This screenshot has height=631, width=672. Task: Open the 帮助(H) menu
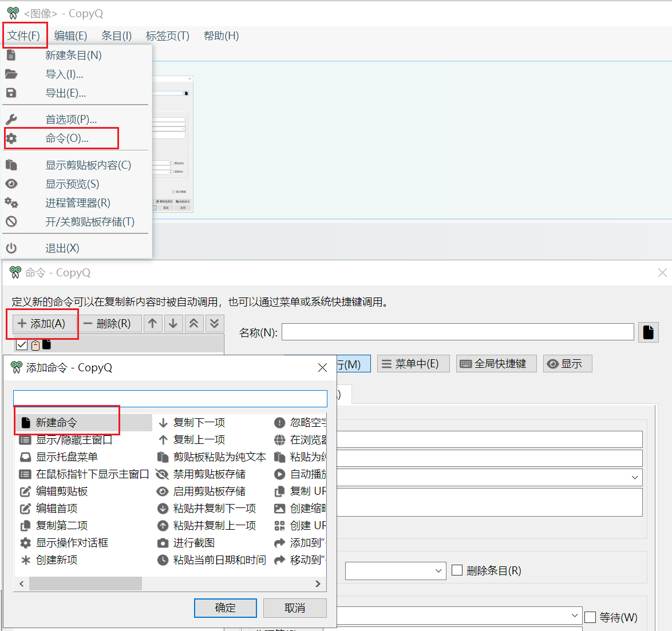coord(221,35)
